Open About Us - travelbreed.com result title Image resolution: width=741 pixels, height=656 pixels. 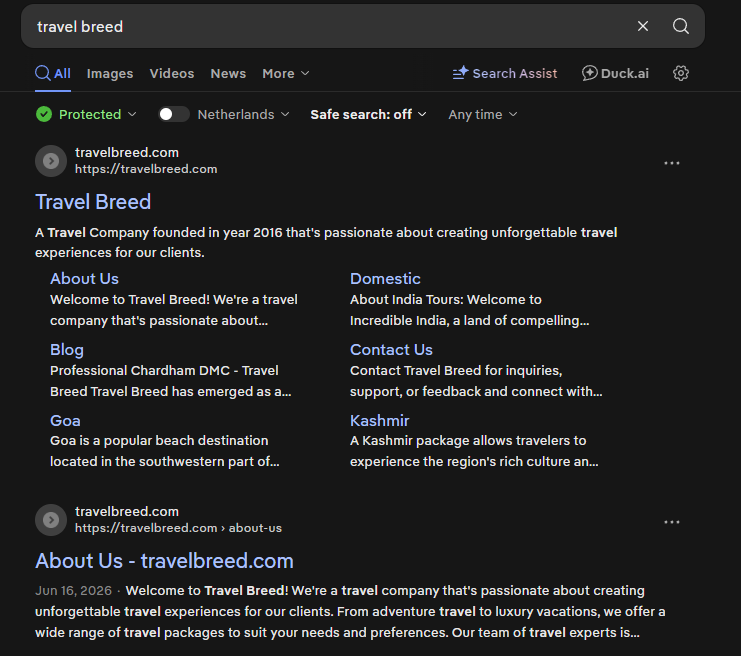click(164, 561)
